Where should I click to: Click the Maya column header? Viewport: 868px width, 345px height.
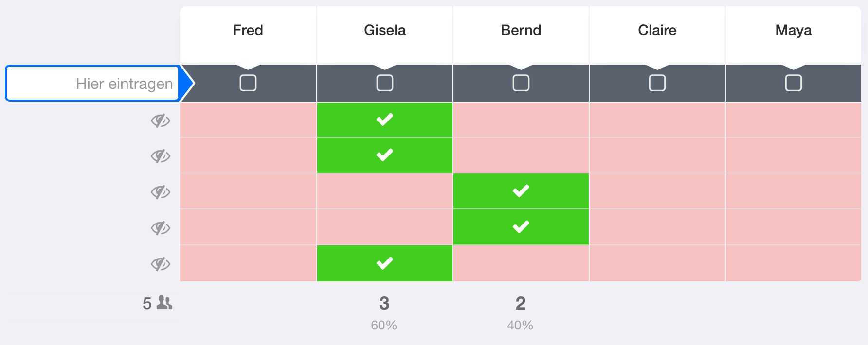click(793, 30)
